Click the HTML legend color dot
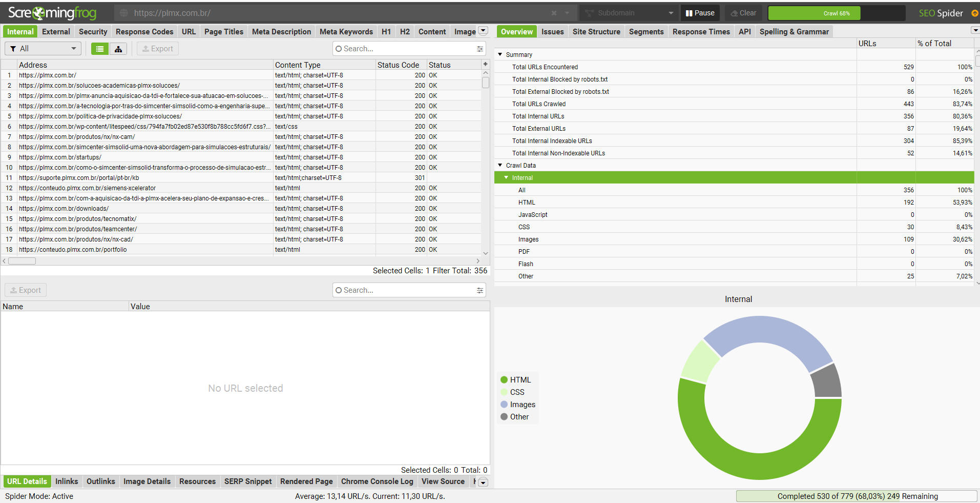The width and height of the screenshot is (980, 503). coord(504,380)
